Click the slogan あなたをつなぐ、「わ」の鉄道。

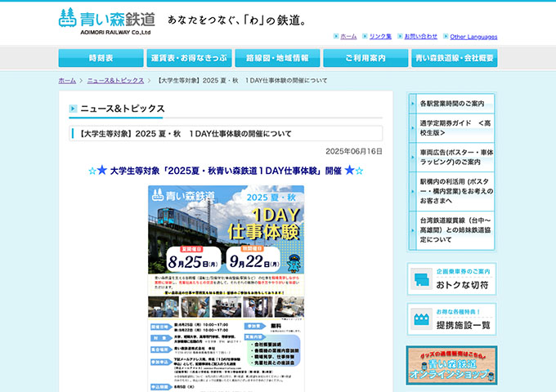point(237,20)
